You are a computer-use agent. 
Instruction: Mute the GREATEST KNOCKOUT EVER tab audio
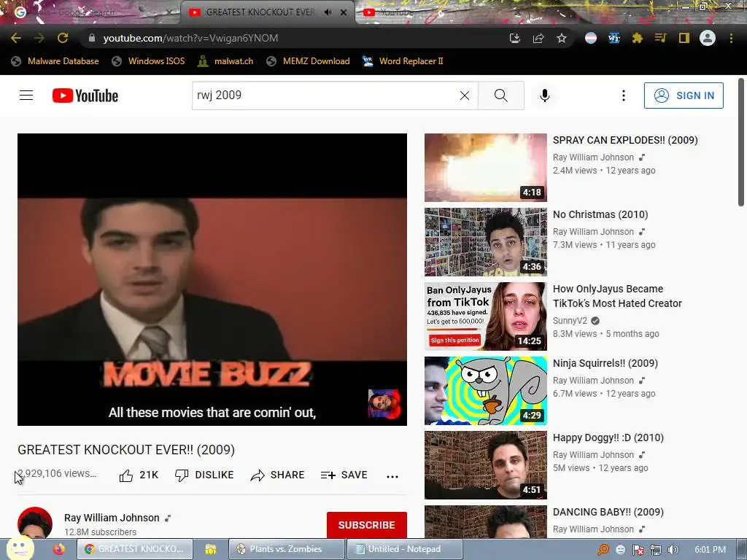pos(328,12)
